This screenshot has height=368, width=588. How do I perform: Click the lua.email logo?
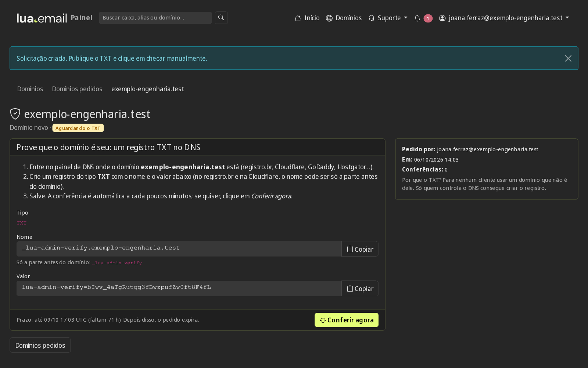42,18
